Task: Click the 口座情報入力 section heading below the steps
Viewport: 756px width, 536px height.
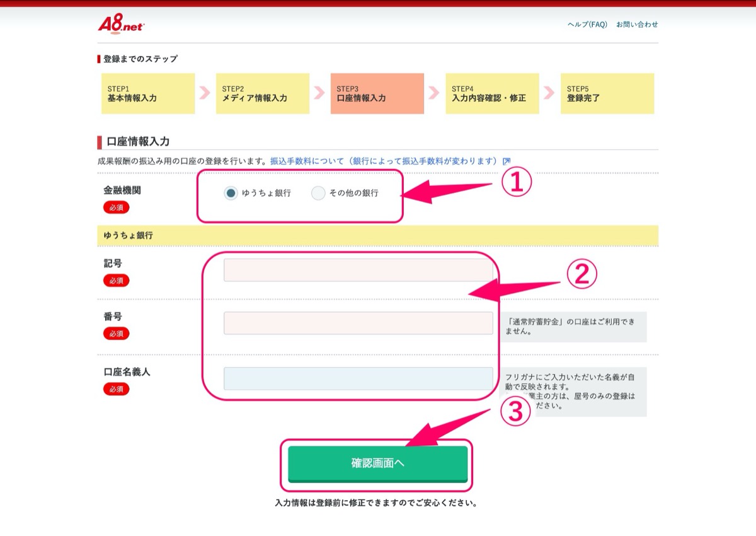Action: (x=138, y=141)
